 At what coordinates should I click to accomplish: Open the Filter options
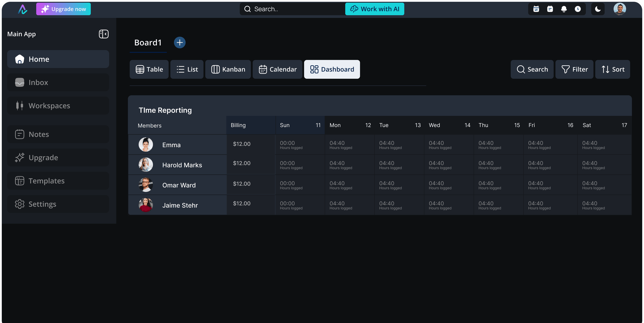pyautogui.click(x=574, y=69)
